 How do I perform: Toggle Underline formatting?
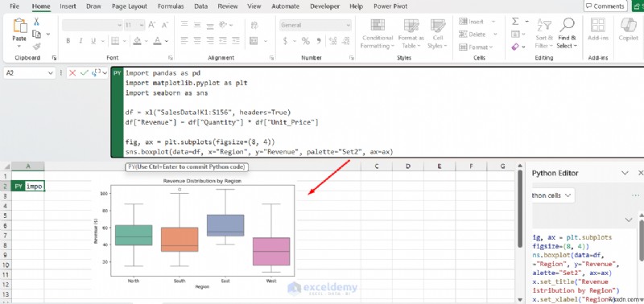[x=93, y=41]
